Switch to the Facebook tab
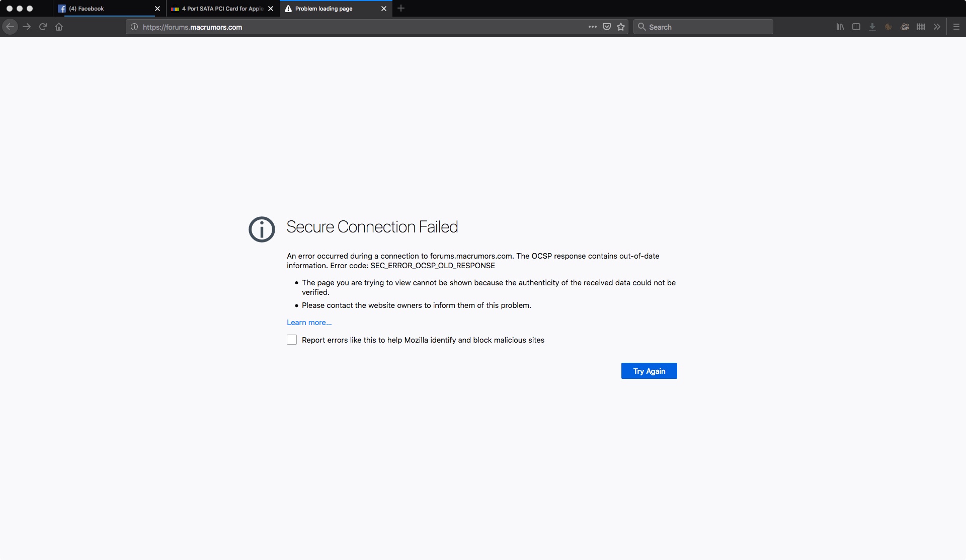The width and height of the screenshot is (966, 560). coord(106,9)
